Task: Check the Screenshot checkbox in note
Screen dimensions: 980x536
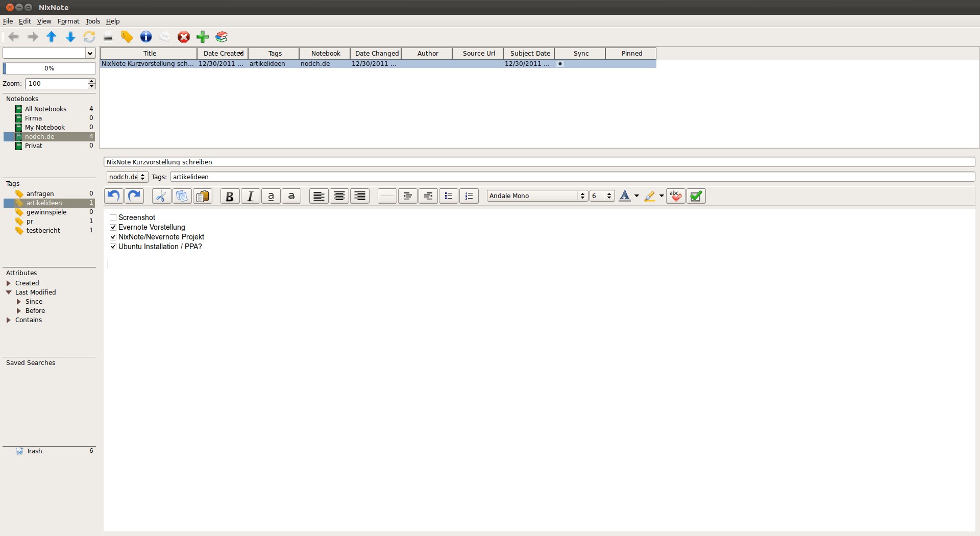Action: pyautogui.click(x=113, y=218)
